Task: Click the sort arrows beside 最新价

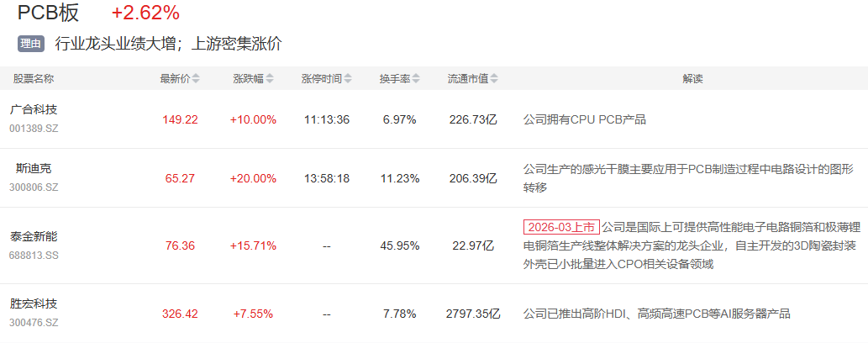Action: coord(196,79)
